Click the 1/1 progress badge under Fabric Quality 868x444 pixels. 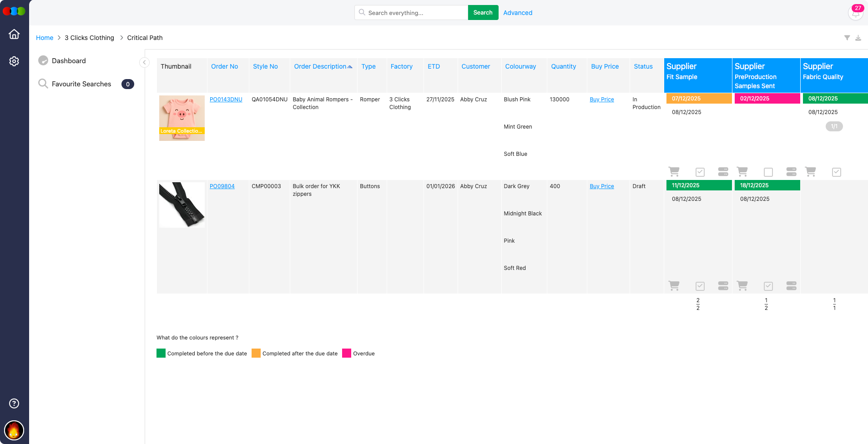point(834,126)
